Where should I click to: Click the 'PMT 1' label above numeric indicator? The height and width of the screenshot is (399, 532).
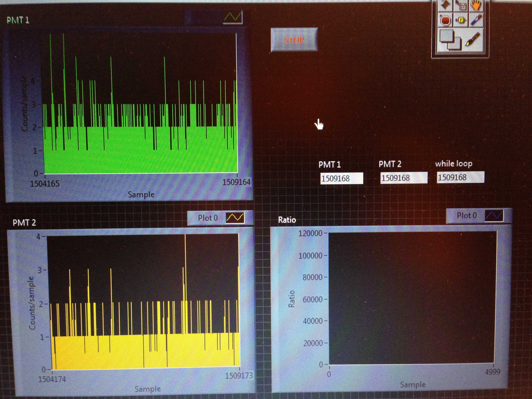[330, 164]
